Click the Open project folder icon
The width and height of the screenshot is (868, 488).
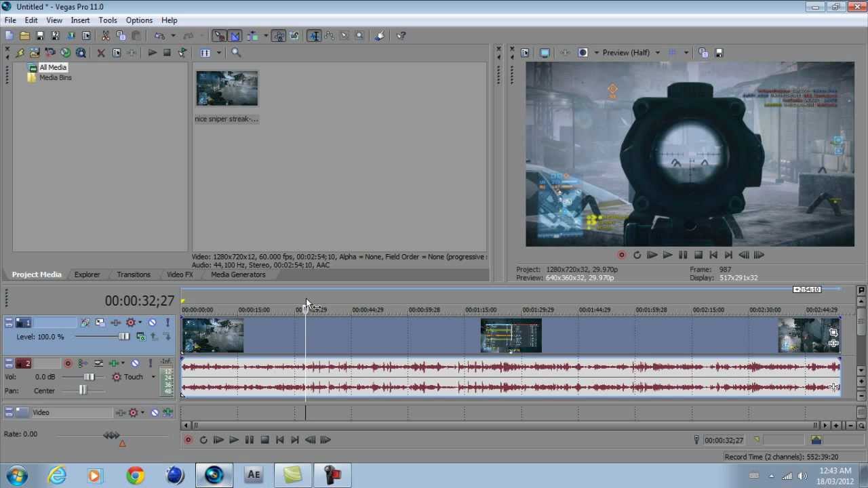[x=24, y=36]
